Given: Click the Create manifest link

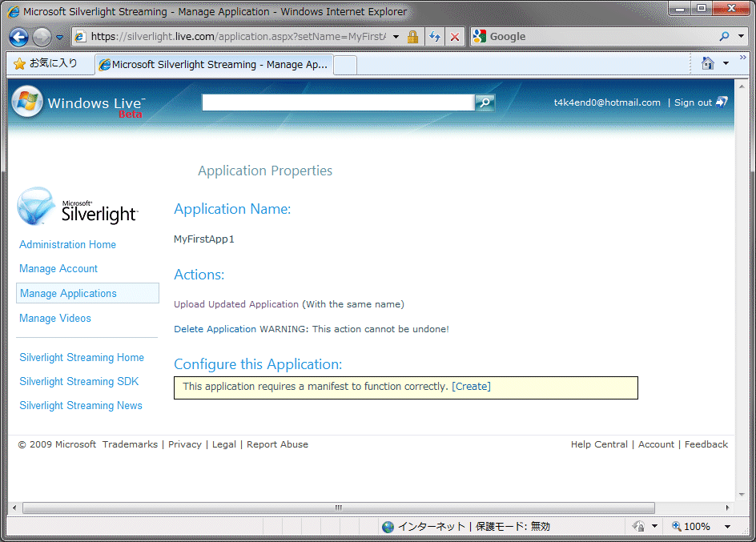Looking at the screenshot, I should point(471,387).
